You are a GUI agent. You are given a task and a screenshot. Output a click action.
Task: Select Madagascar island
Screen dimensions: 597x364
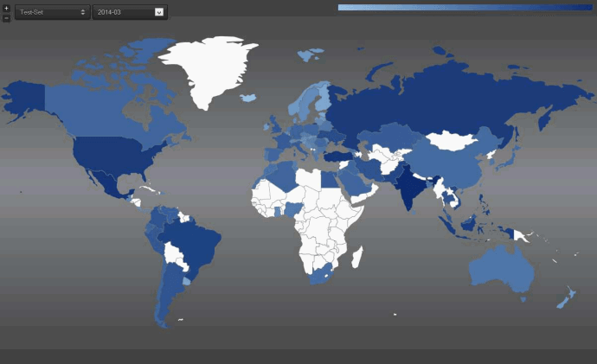tap(357, 258)
